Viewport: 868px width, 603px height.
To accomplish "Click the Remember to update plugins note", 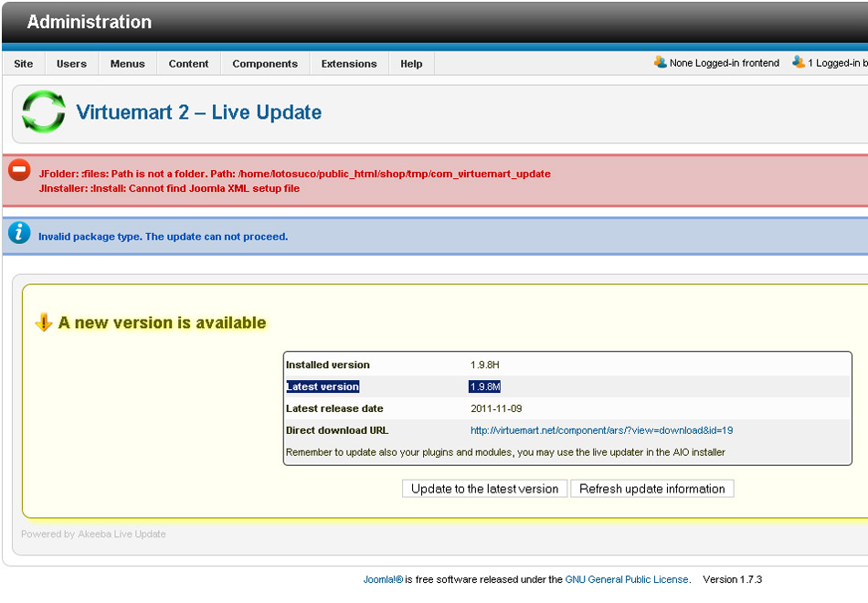I will click(505, 452).
